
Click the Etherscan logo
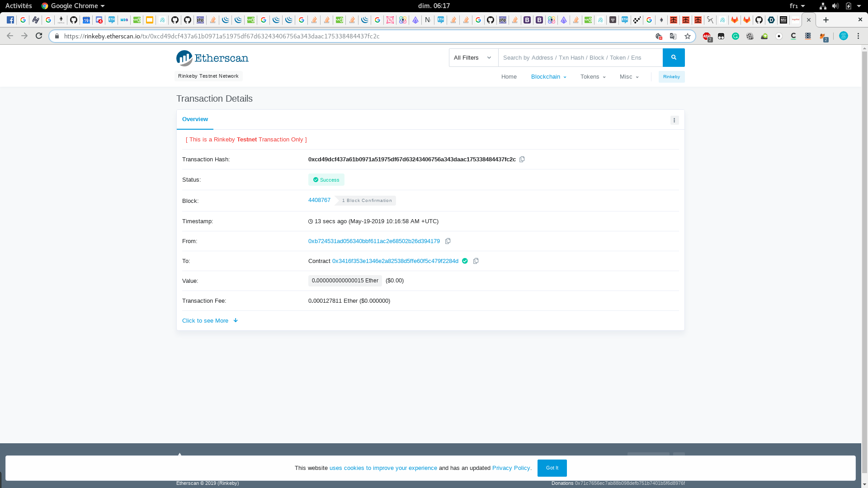(x=212, y=58)
